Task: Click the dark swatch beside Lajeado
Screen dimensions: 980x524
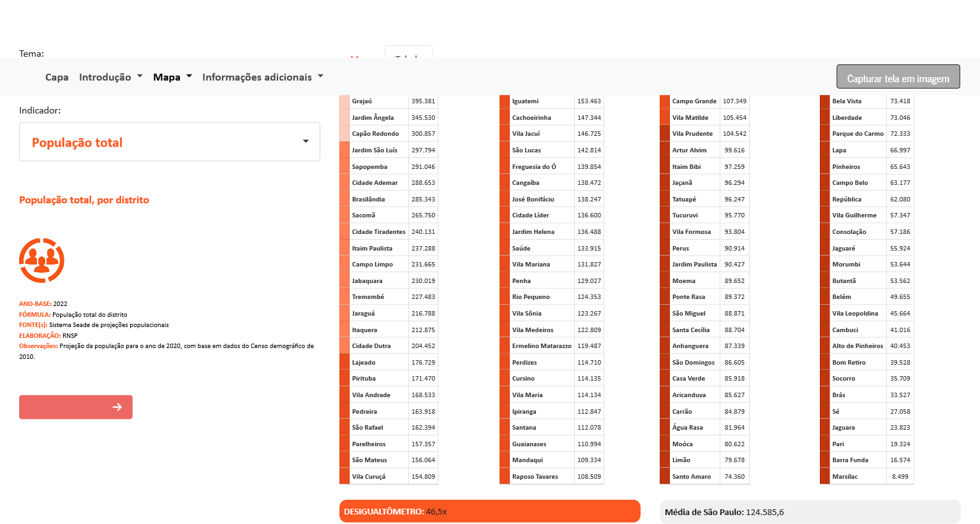Action: (x=345, y=363)
